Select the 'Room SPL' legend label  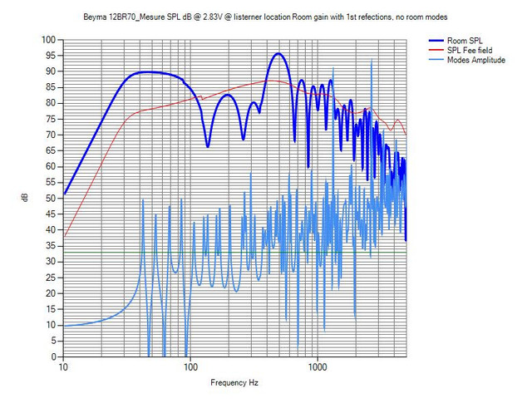click(x=465, y=41)
